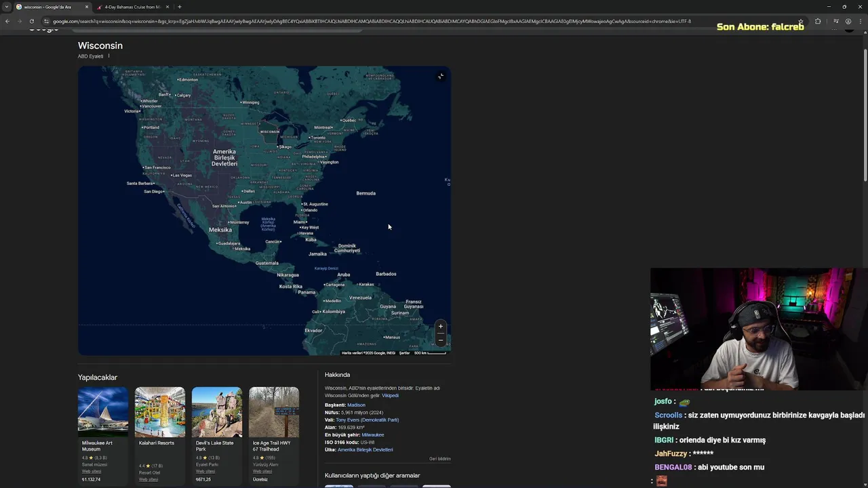Click the Jamaika label on the map
This screenshot has height=488, width=868.
[317, 254]
